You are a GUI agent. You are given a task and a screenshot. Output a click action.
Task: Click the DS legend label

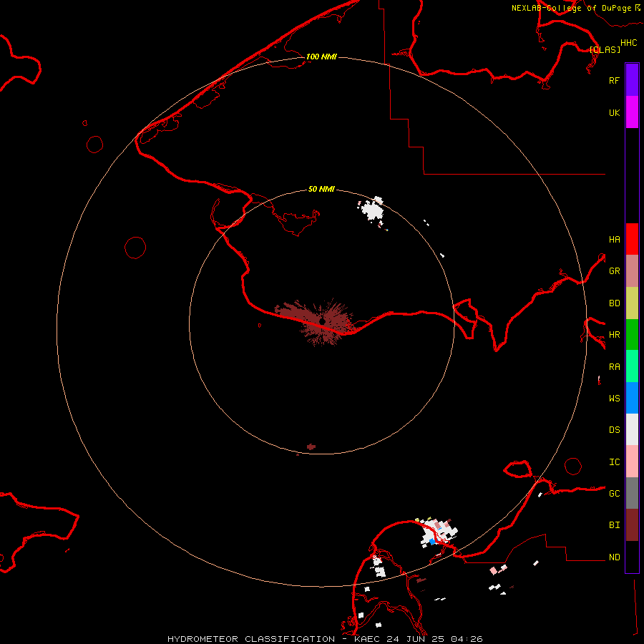coord(614,430)
